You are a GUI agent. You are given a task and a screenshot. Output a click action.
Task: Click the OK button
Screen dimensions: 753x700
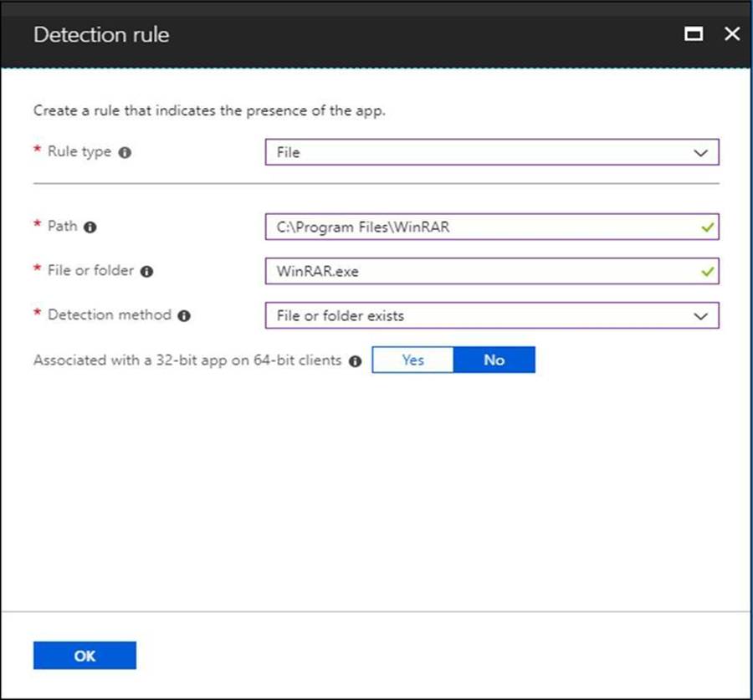click(85, 656)
